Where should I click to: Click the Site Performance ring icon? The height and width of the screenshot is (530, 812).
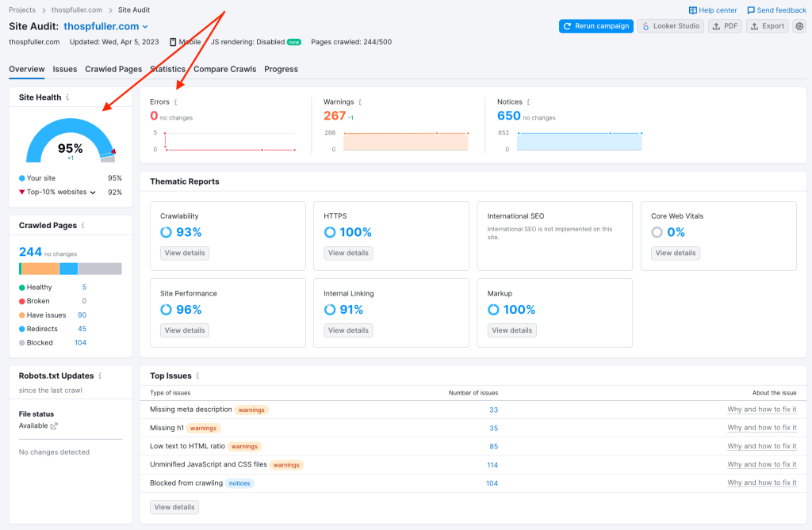click(166, 310)
